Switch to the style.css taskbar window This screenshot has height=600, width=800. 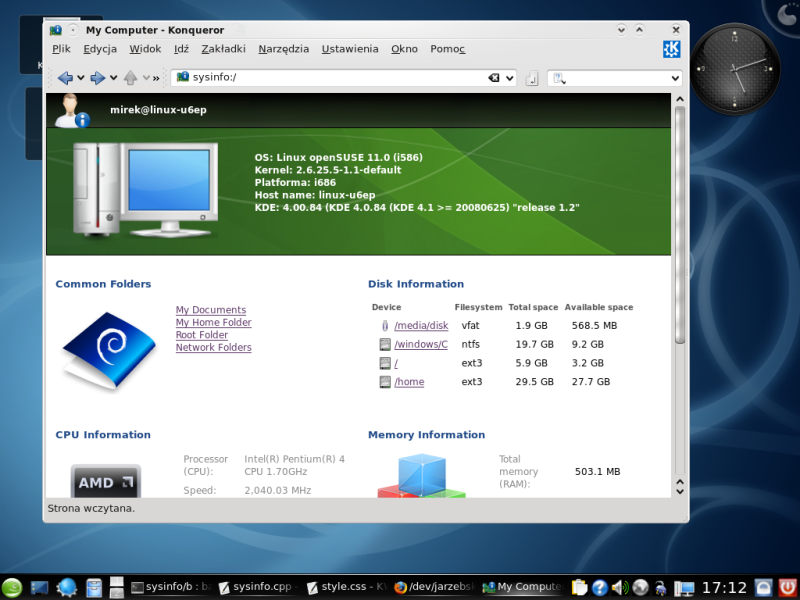coord(347,587)
